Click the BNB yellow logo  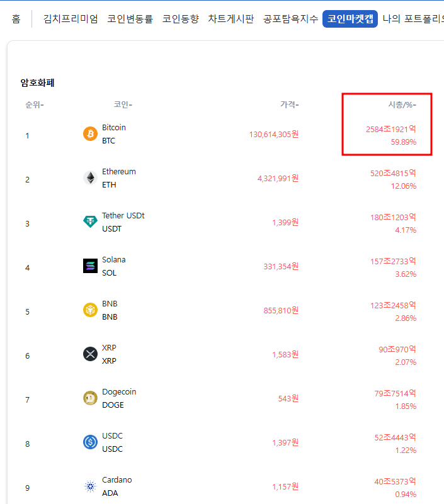[91, 310]
